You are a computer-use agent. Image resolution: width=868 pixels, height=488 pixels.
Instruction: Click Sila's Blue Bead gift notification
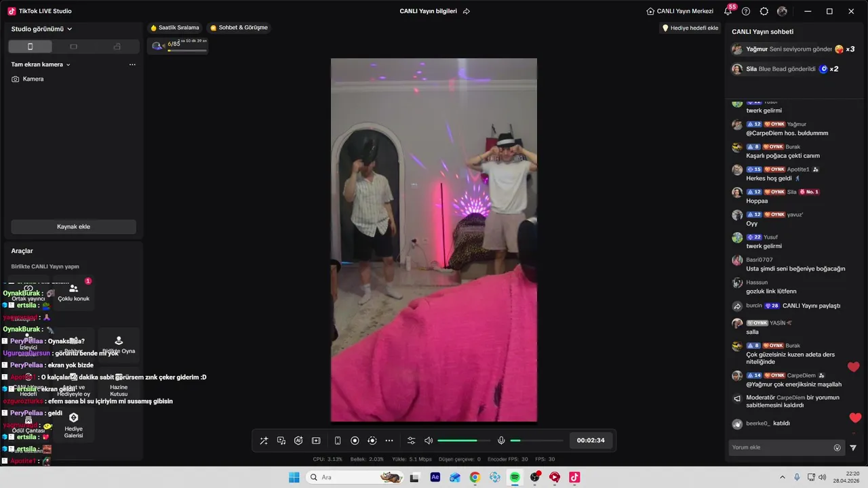click(x=785, y=69)
